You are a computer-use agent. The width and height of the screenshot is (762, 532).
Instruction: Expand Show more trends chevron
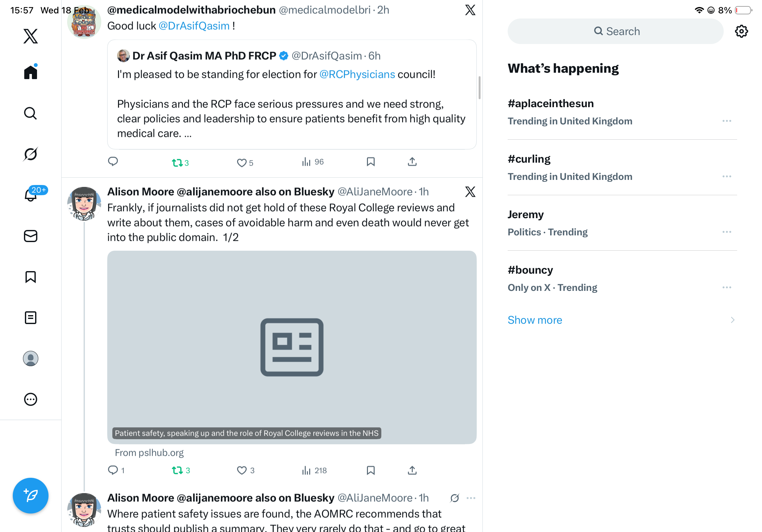[x=732, y=320]
